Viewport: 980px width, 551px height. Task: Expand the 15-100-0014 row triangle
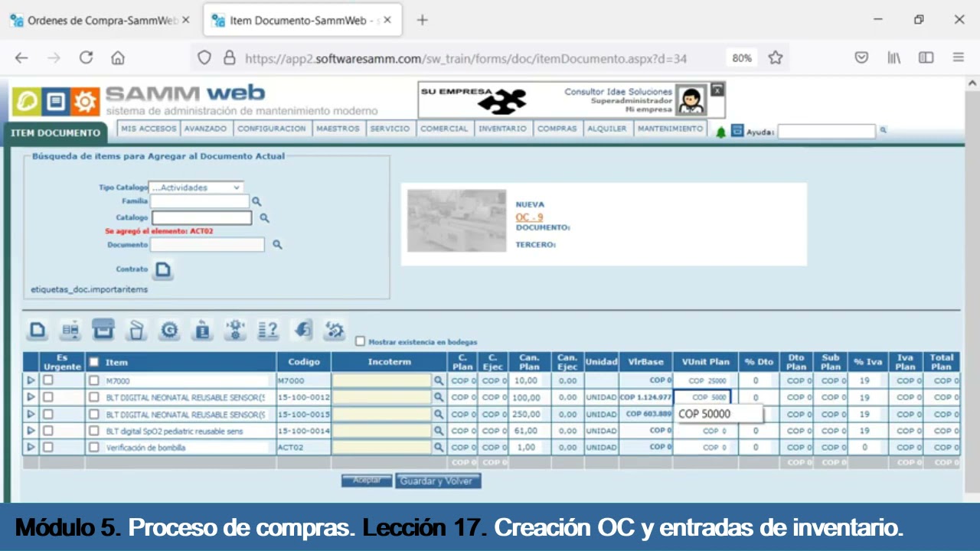[31, 431]
